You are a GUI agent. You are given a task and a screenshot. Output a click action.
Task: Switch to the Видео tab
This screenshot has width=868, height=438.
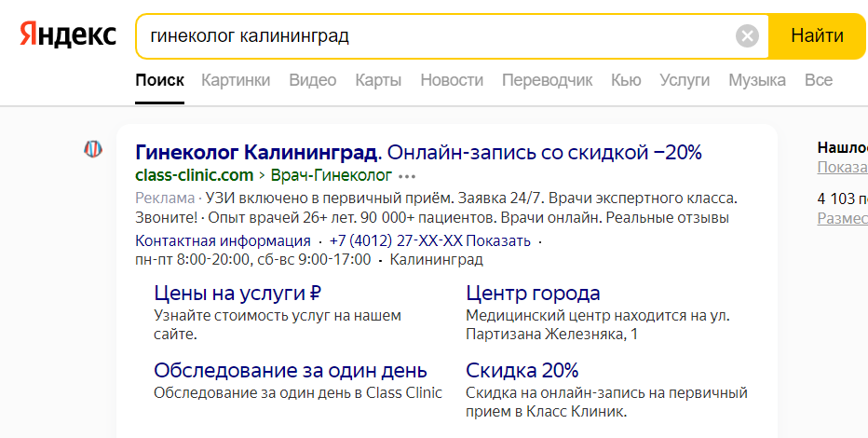(313, 80)
